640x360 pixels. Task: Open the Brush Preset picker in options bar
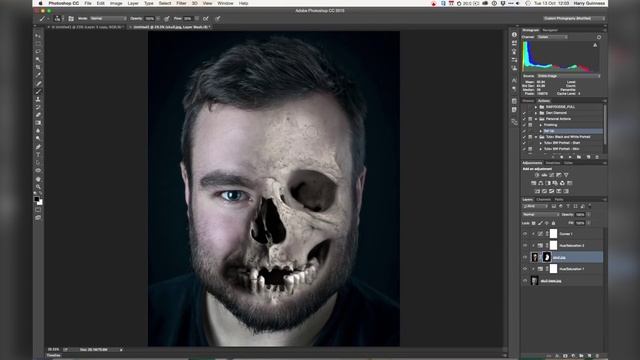pos(57,18)
